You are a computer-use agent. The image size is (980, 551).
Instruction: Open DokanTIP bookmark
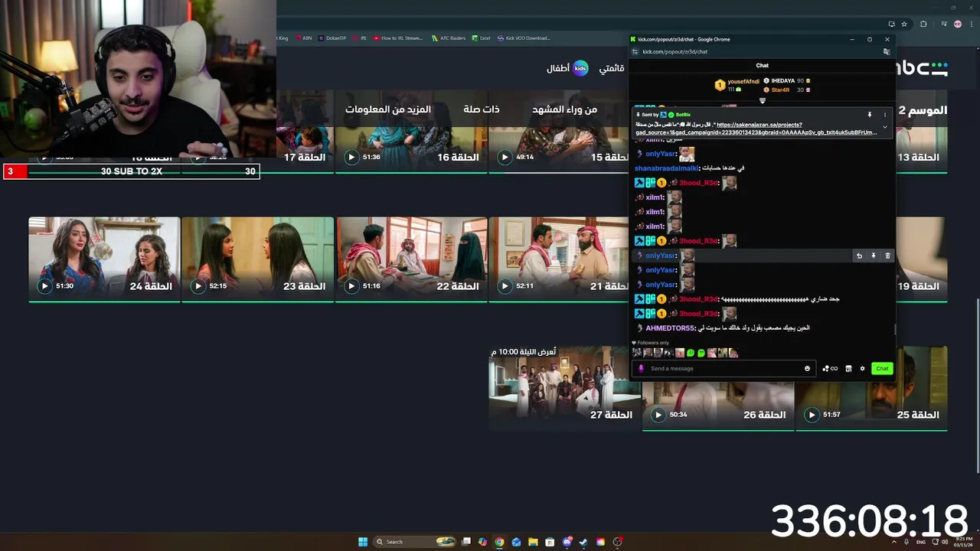point(332,37)
